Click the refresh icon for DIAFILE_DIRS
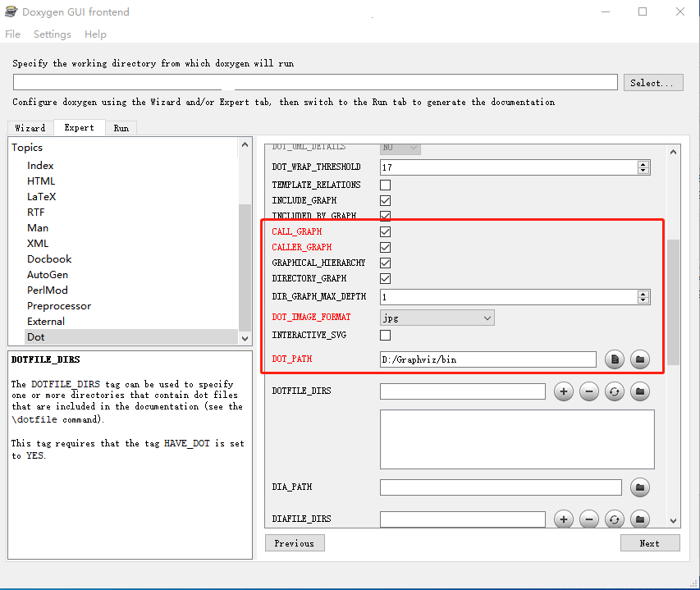 pos(615,519)
